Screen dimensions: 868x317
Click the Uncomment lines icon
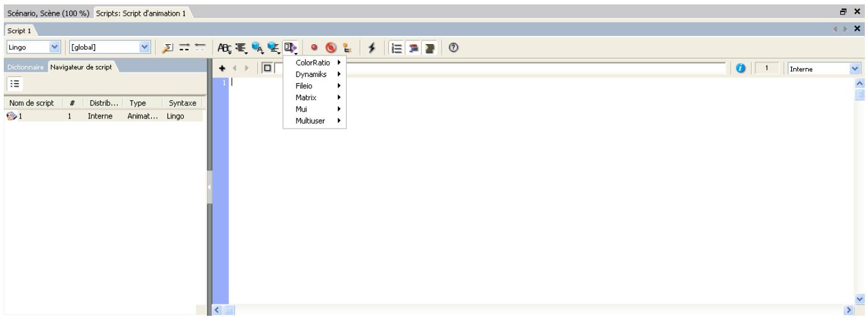click(x=201, y=47)
